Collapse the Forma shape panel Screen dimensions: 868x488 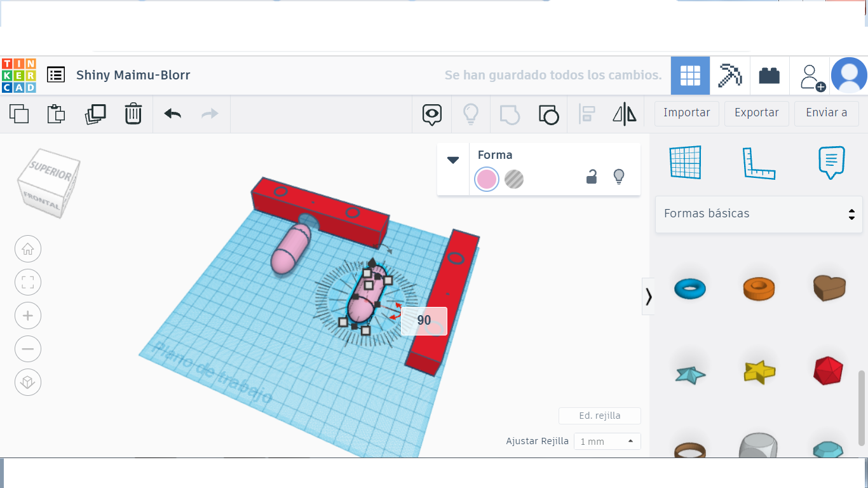(x=453, y=160)
